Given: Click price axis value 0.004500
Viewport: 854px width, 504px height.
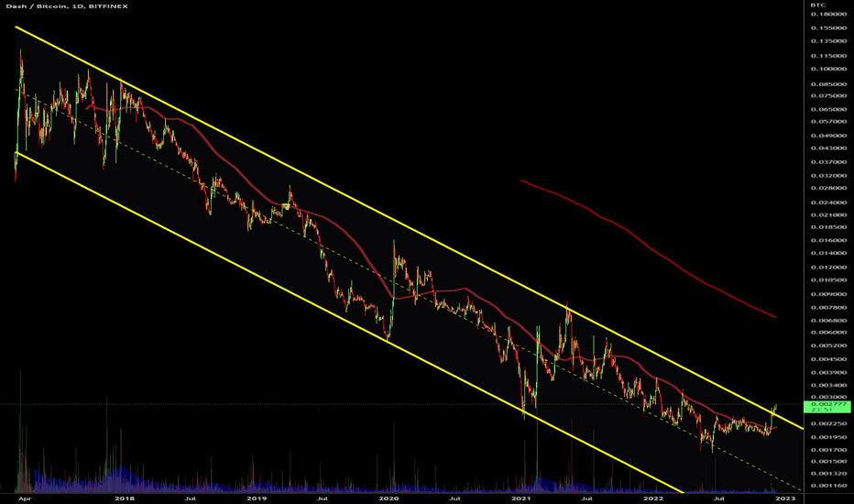Looking at the screenshot, I should click(828, 359).
